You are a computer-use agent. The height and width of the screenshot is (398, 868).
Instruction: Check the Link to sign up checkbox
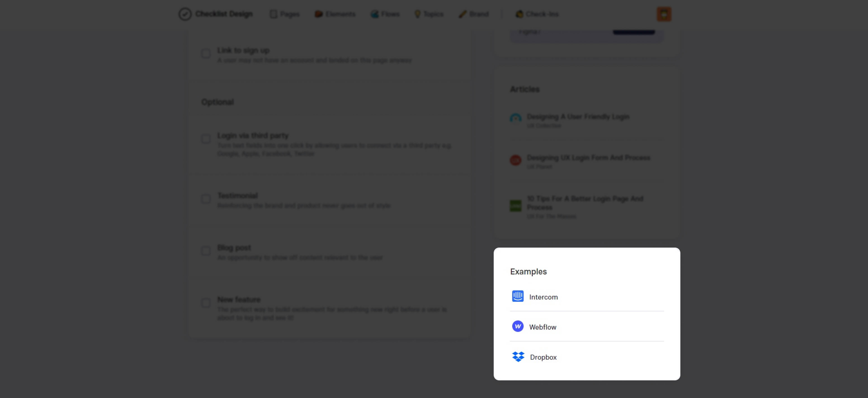[x=206, y=54]
